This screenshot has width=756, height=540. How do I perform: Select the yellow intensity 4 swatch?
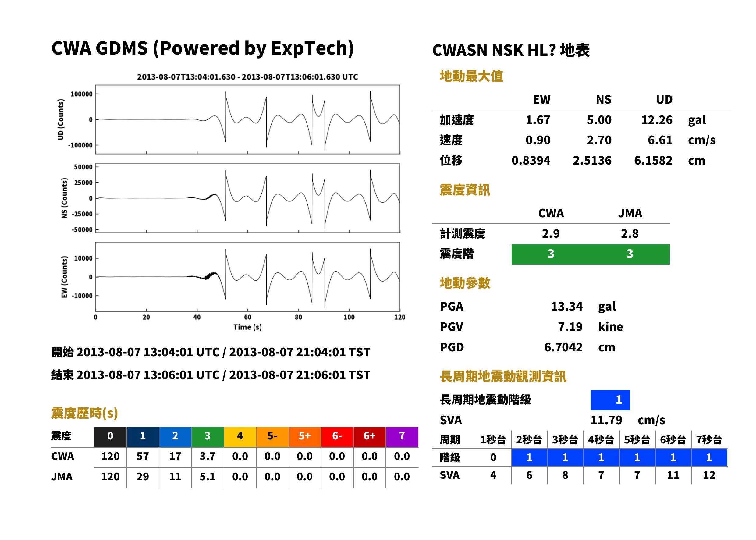coord(240,437)
